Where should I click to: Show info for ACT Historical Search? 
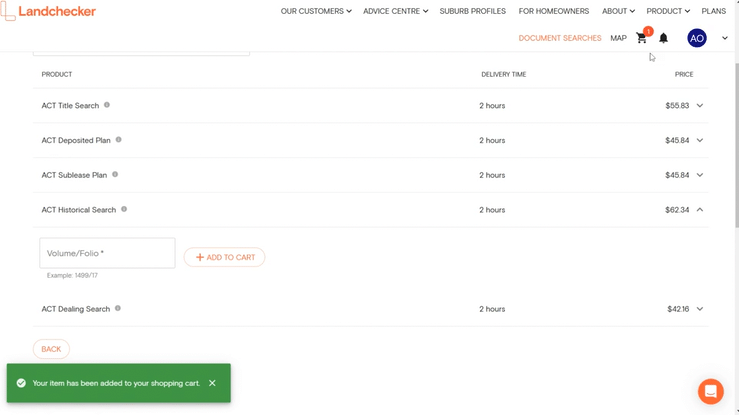pos(124,209)
